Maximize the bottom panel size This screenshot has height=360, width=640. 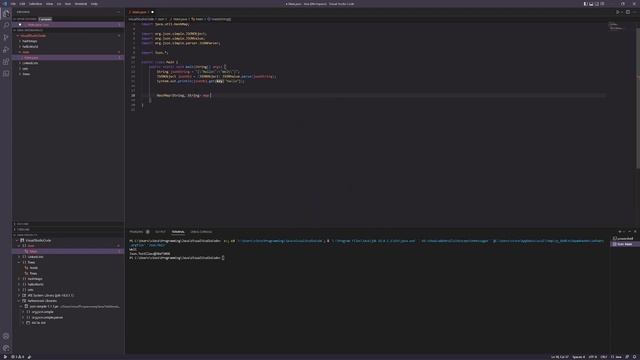[x=630, y=232]
